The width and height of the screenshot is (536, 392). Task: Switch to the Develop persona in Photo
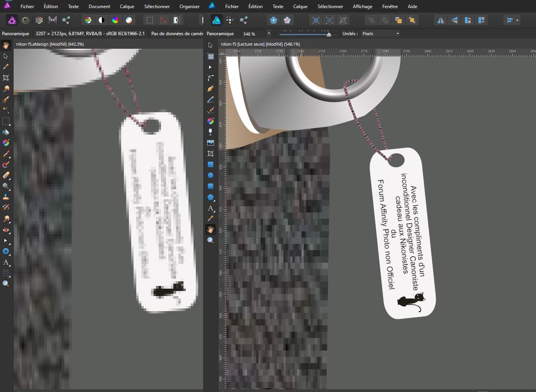coord(39,21)
